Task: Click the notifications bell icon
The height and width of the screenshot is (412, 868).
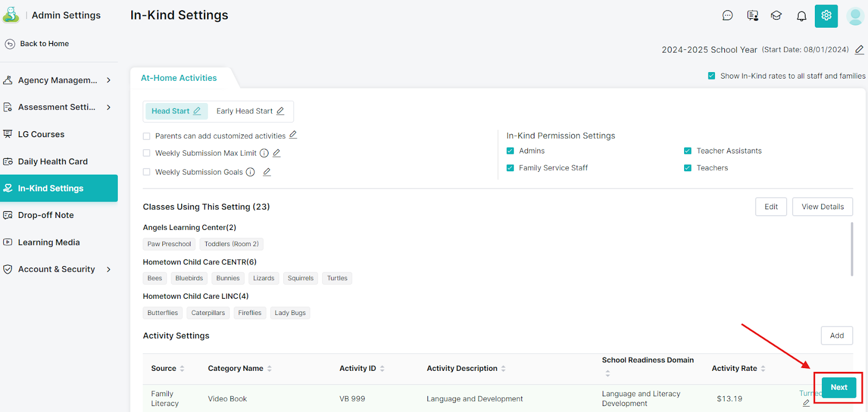Action: pyautogui.click(x=801, y=16)
